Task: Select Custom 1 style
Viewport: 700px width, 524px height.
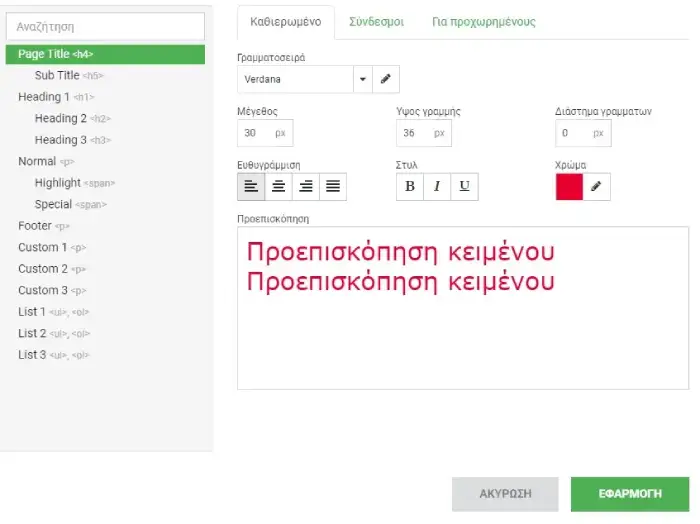Action: tap(52, 247)
